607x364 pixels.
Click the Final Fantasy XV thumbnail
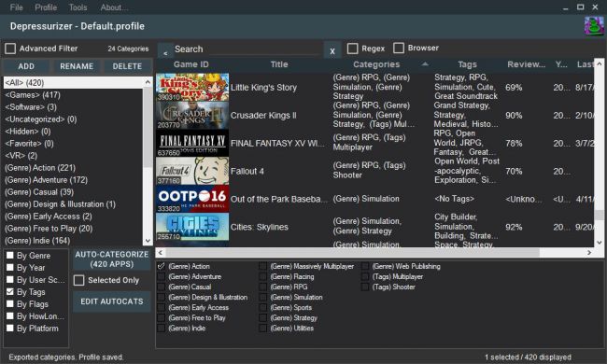[x=192, y=143]
